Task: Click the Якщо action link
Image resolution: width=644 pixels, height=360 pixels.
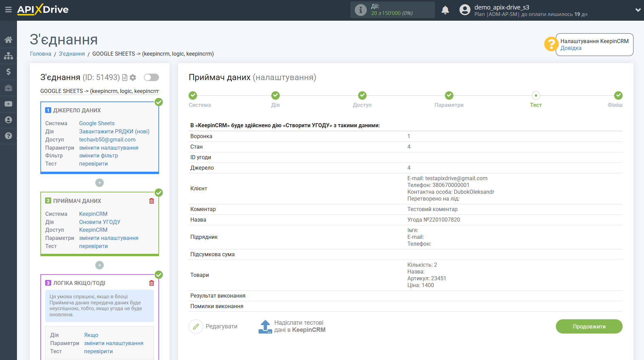Action: point(91,335)
